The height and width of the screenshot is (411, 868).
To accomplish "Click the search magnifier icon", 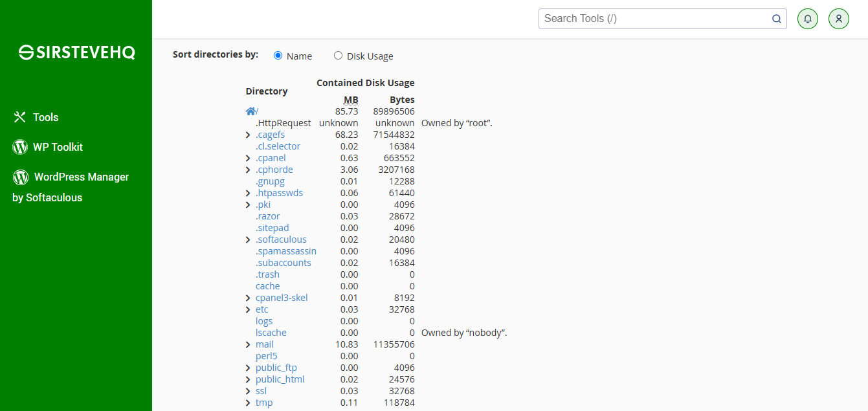I will point(777,19).
